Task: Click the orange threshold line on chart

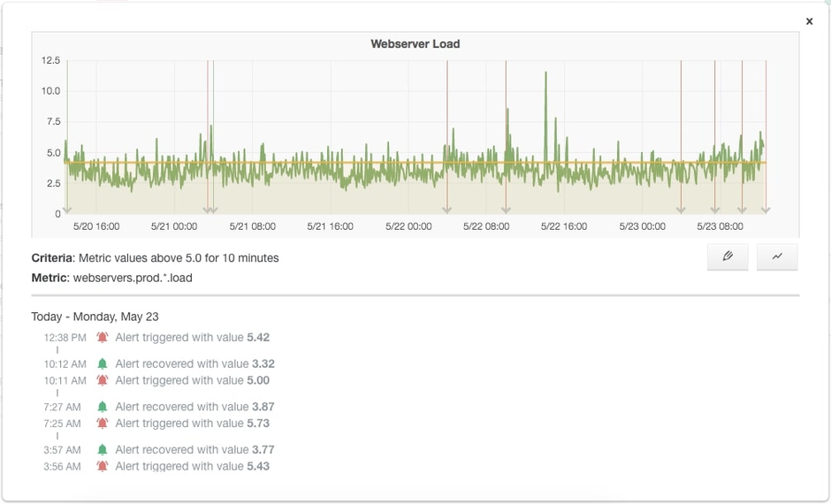Action: 354,163
